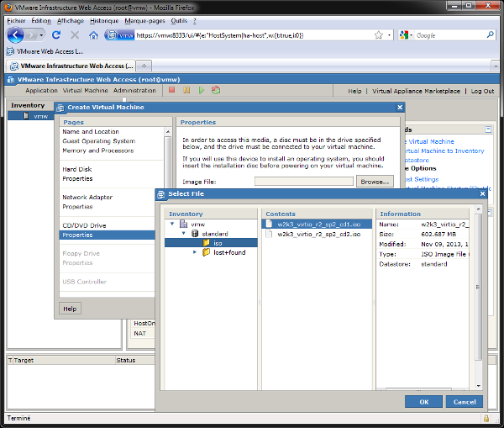Click the red Power Off VM icon

click(x=172, y=90)
